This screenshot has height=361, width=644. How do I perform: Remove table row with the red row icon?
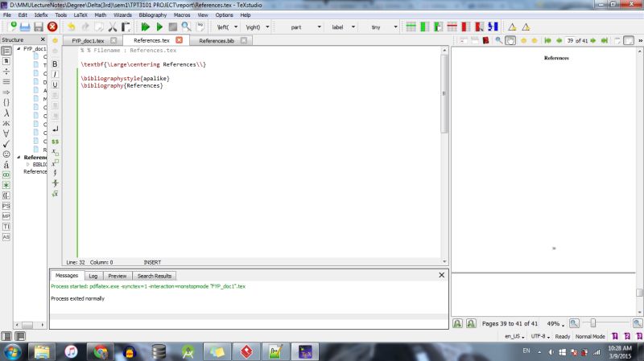[452, 27]
